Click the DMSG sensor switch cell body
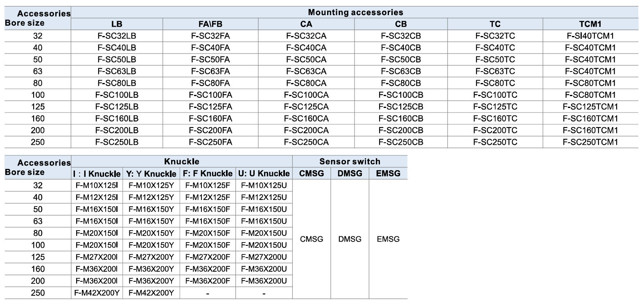 350,239
